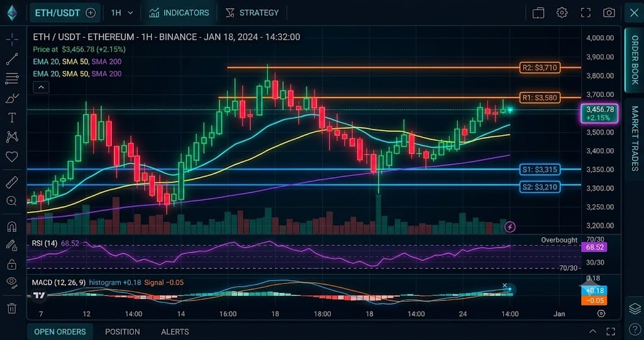Click the 4,000.00 price axis label
644x340 pixels.
click(601, 38)
